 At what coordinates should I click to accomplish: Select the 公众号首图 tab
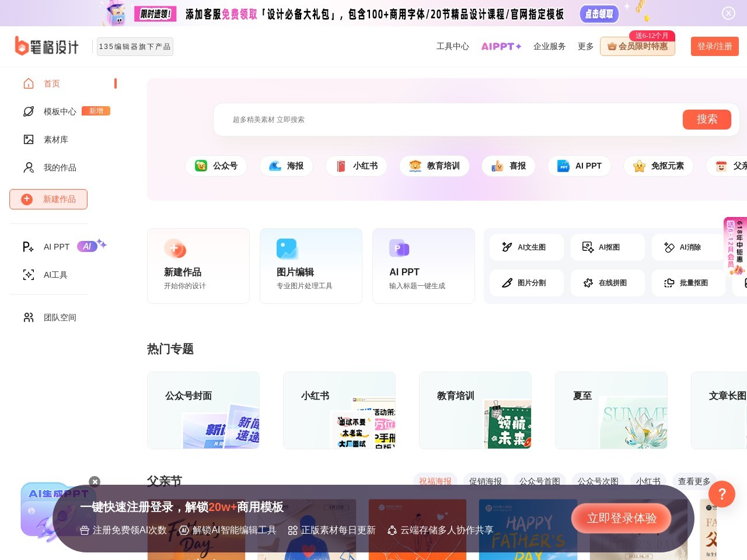coord(540,481)
